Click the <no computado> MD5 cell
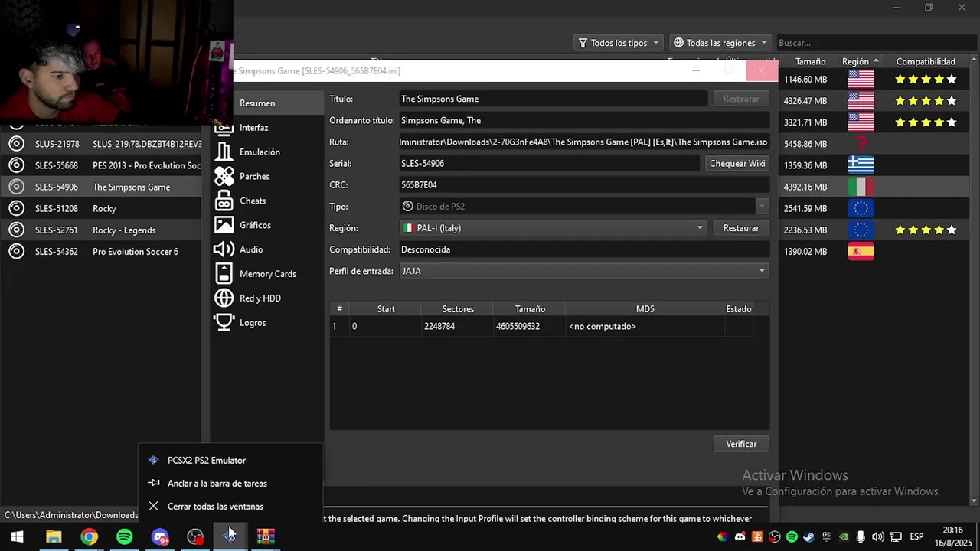 tap(645, 326)
